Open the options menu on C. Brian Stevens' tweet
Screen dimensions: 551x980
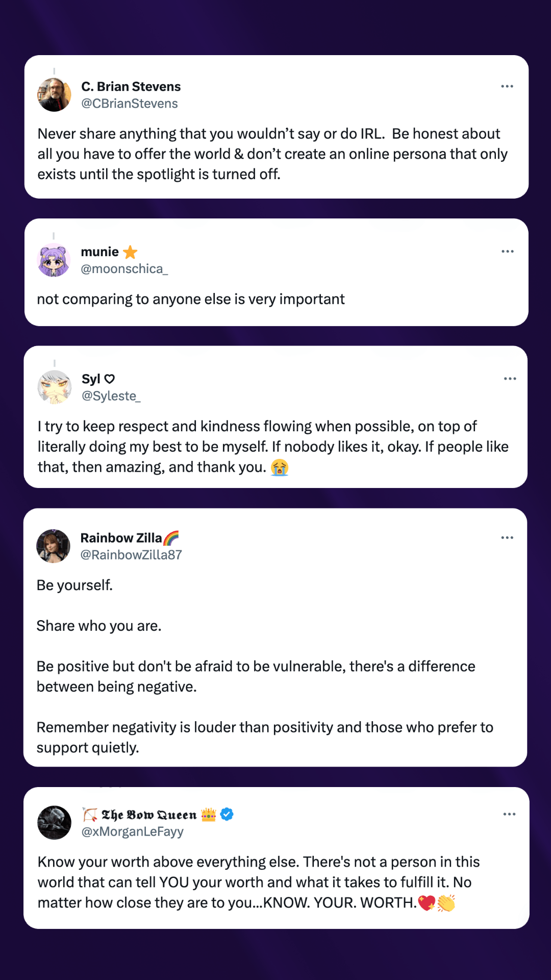[507, 86]
